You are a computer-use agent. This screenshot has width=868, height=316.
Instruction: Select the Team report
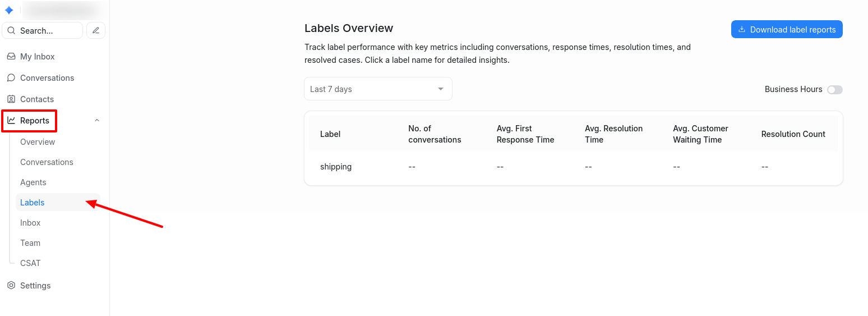[30, 243]
